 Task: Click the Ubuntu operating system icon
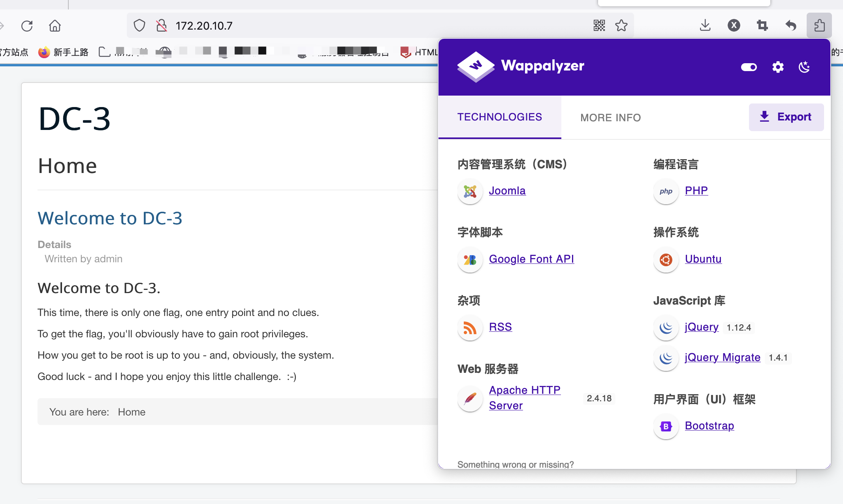(665, 260)
